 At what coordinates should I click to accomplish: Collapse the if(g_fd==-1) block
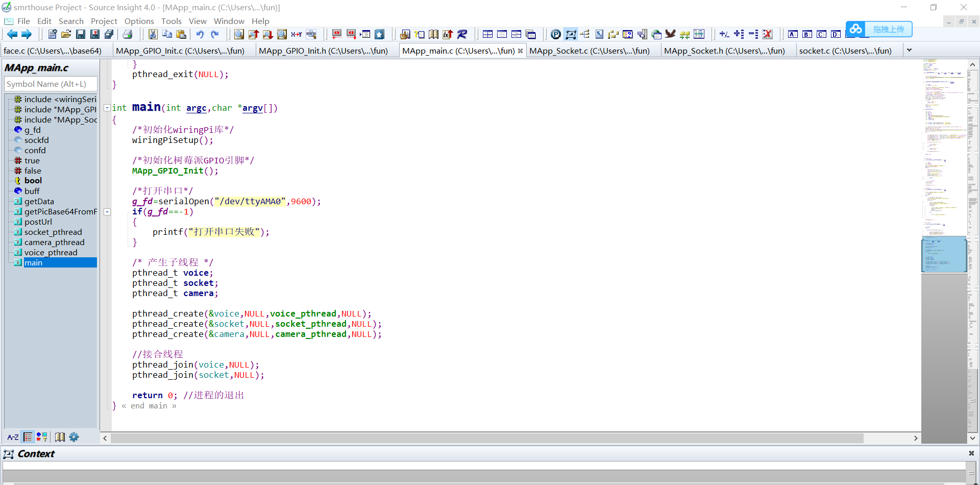[x=107, y=211]
